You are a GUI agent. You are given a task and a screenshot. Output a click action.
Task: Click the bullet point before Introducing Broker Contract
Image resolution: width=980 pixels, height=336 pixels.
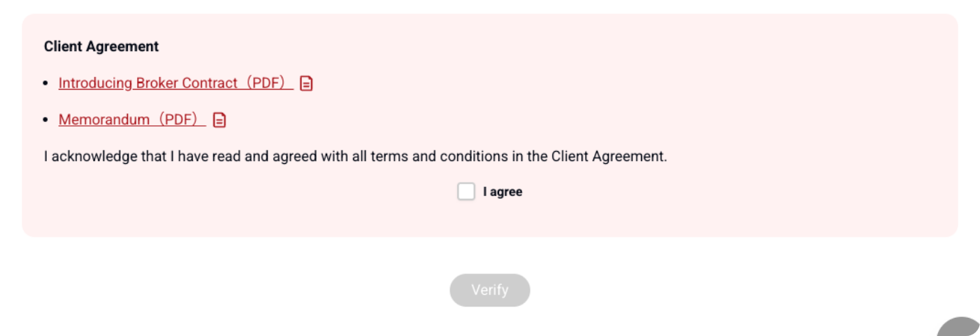[x=46, y=83]
